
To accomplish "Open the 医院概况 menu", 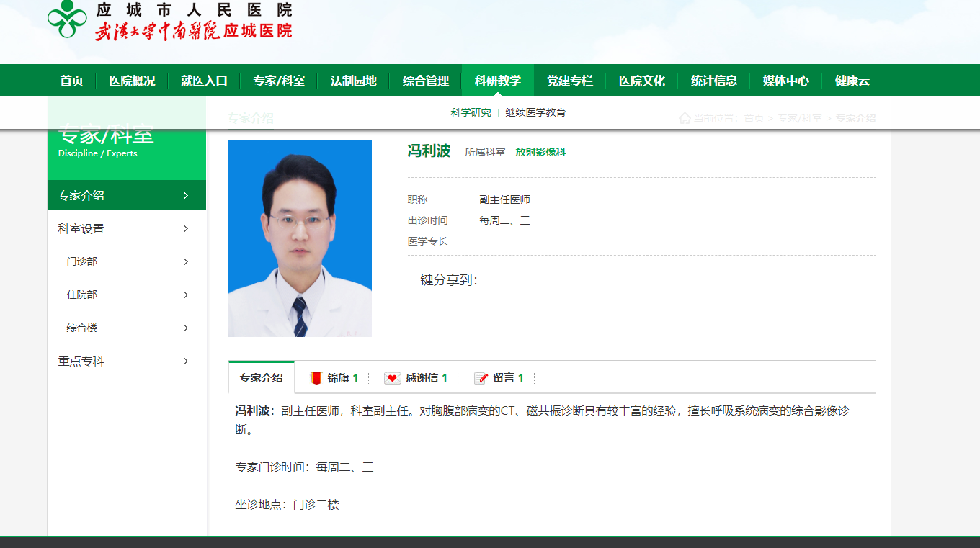I will click(x=132, y=81).
